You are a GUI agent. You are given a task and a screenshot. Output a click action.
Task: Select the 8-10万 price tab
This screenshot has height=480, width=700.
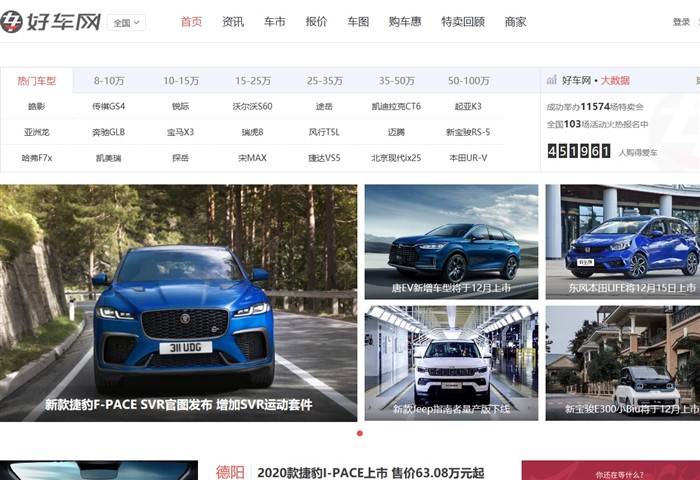pyautogui.click(x=109, y=81)
